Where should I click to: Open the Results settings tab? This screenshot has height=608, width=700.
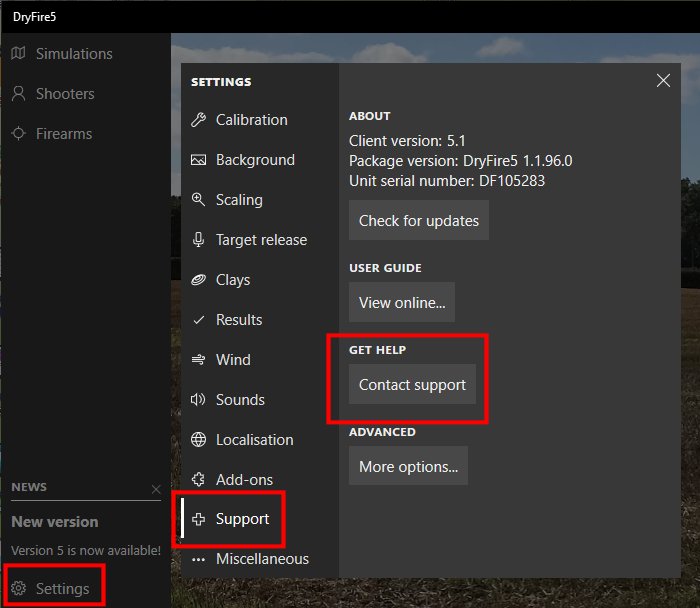[238, 320]
